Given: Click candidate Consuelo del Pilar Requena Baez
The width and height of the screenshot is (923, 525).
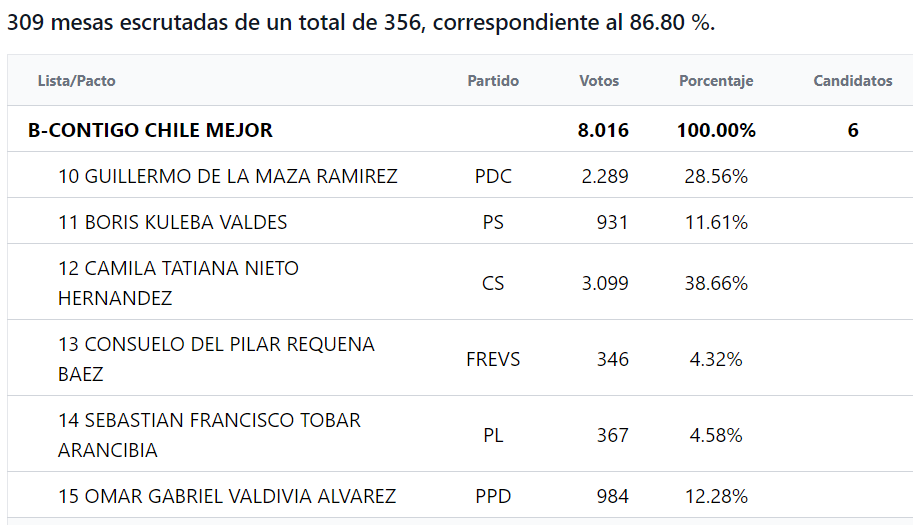Looking at the screenshot, I should (x=216, y=359).
